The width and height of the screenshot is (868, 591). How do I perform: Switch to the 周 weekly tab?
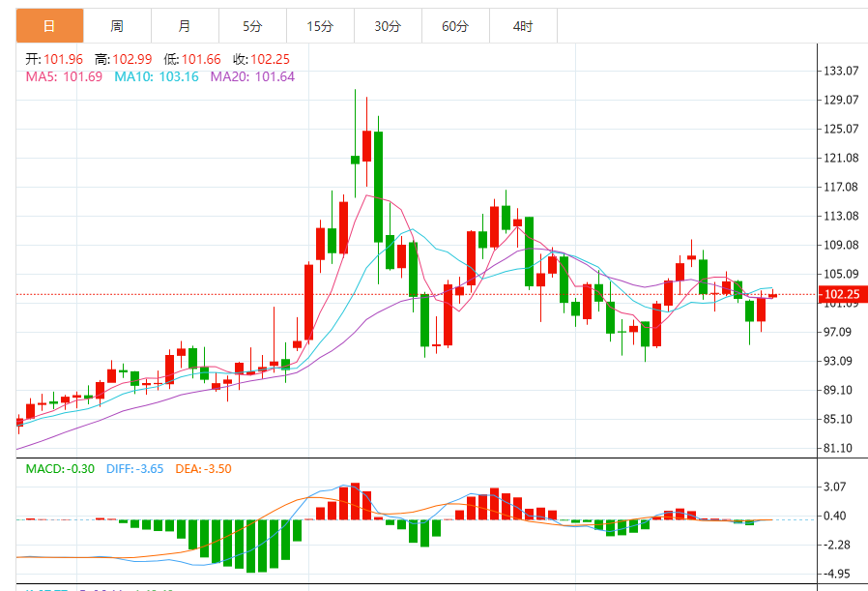pyautogui.click(x=117, y=26)
